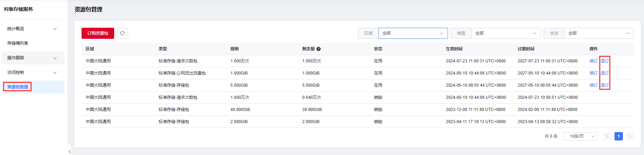Click the help icon next to 剩余量
644x155 pixels.
pos(319,49)
